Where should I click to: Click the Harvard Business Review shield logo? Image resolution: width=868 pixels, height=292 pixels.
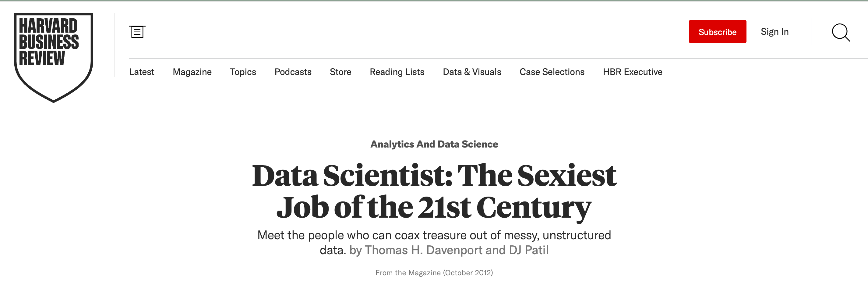pos(53,57)
